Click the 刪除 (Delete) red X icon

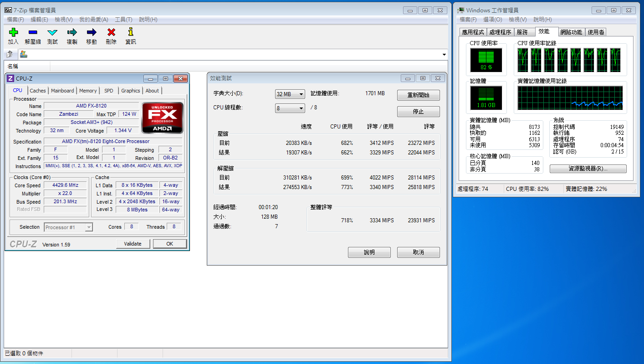(111, 32)
